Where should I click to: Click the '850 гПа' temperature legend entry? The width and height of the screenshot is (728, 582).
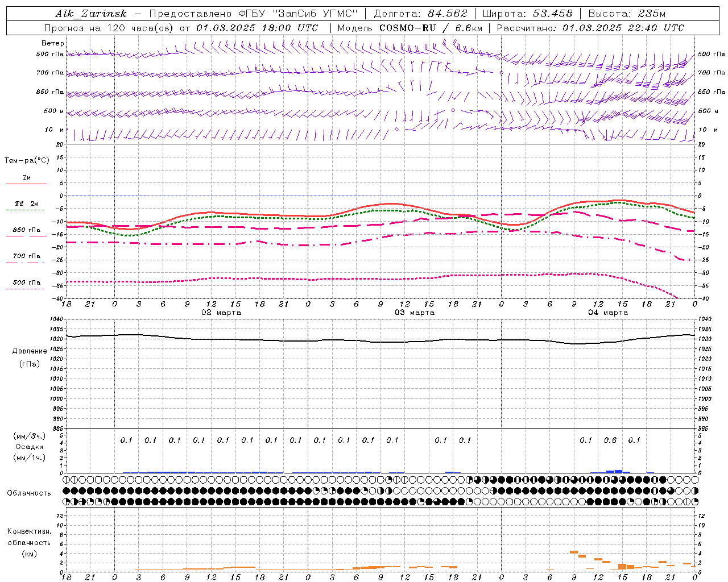27,230
